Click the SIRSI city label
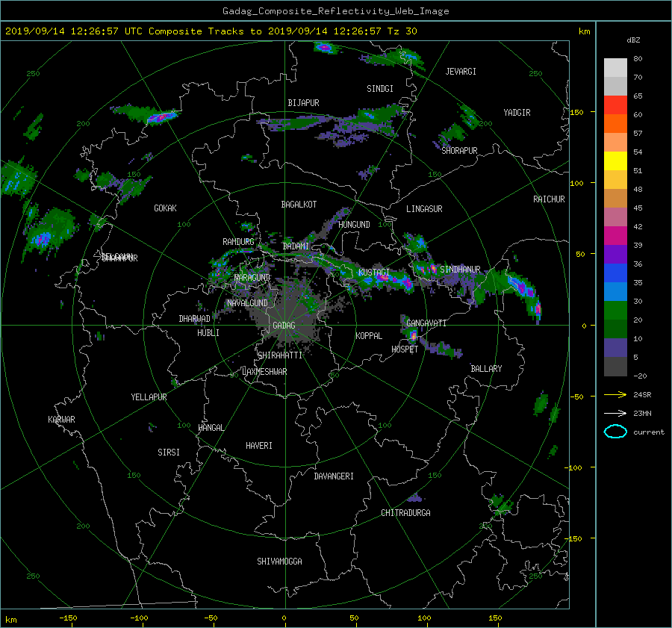 click(x=169, y=453)
